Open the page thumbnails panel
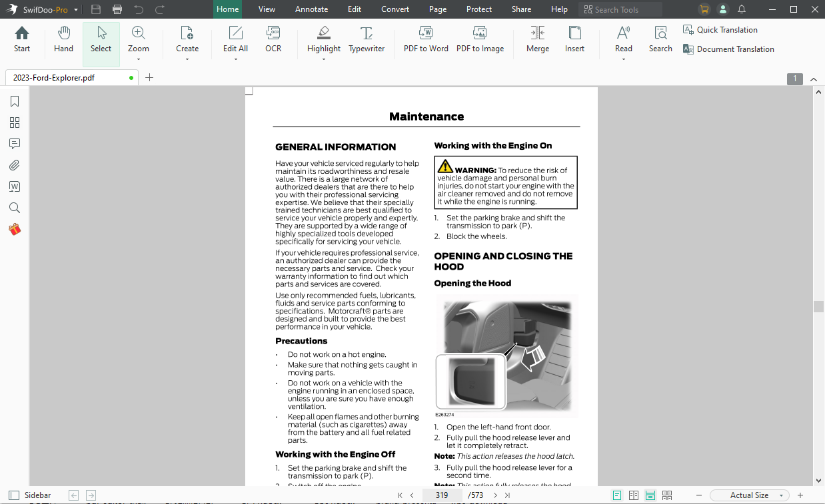 click(x=15, y=123)
